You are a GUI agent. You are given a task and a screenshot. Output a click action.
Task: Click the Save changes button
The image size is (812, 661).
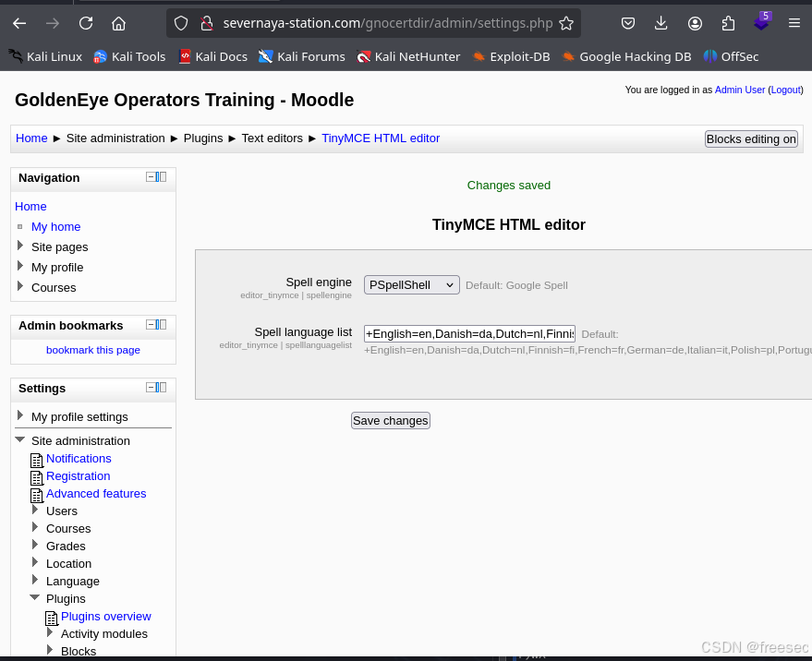(x=391, y=420)
